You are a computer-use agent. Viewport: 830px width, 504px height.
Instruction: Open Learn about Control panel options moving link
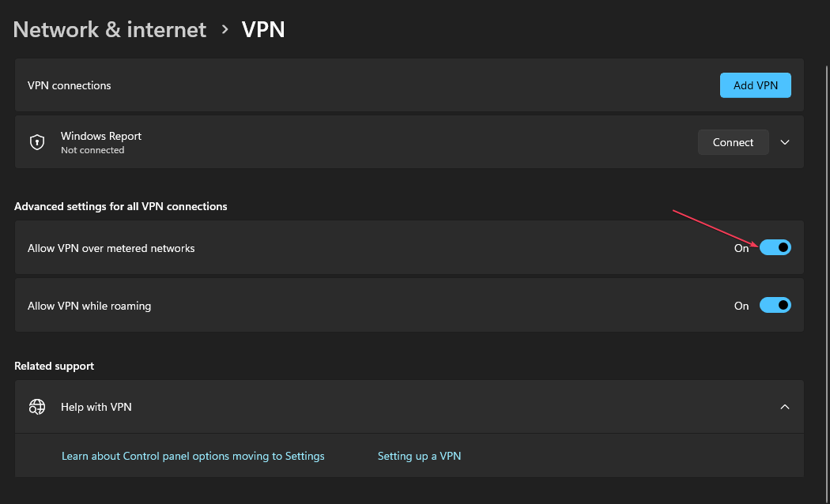click(193, 456)
